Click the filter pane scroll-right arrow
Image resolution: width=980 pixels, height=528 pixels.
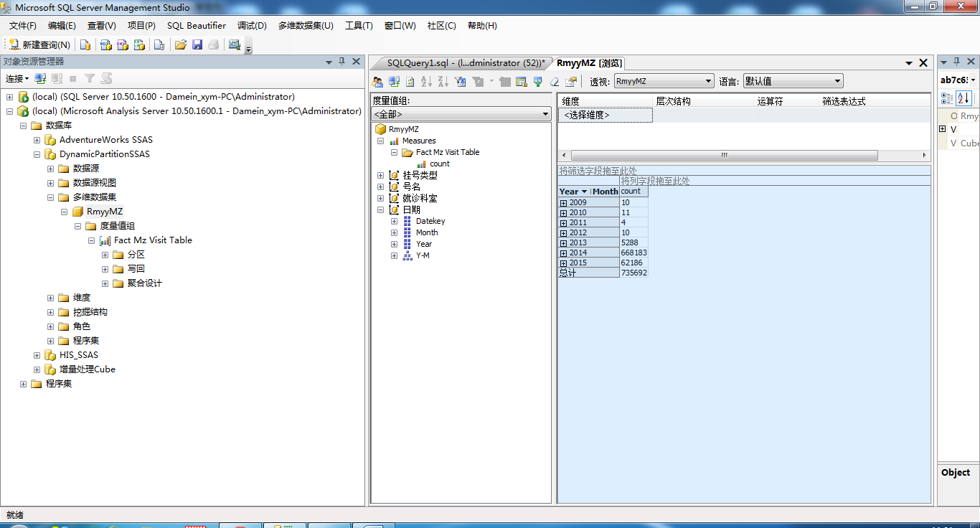tap(925, 155)
